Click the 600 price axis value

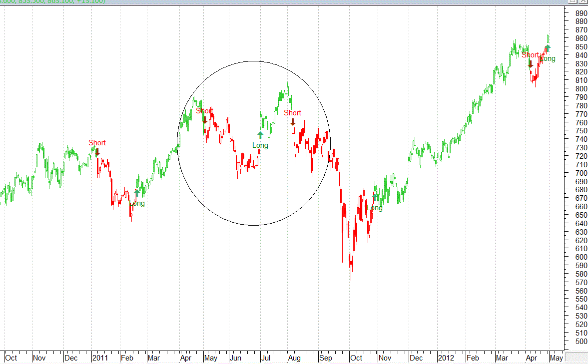coord(581,257)
